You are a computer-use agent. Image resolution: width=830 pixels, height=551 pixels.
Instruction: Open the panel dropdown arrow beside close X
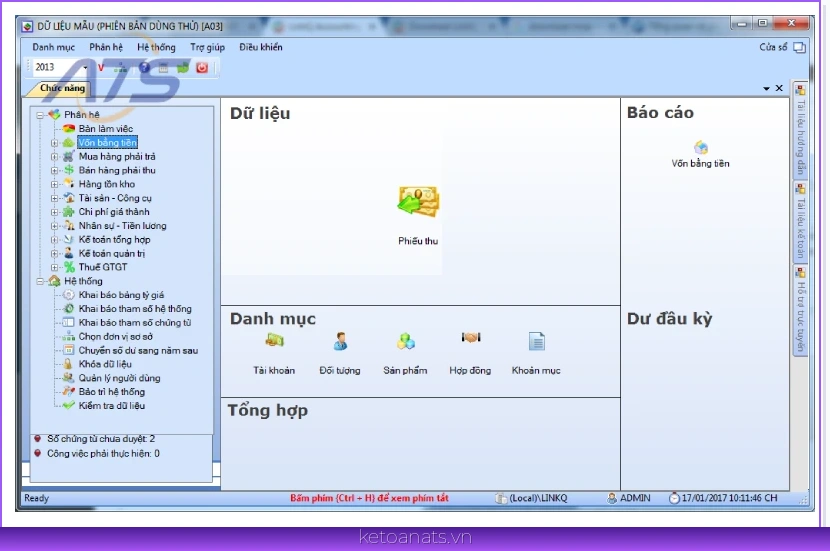coord(766,88)
